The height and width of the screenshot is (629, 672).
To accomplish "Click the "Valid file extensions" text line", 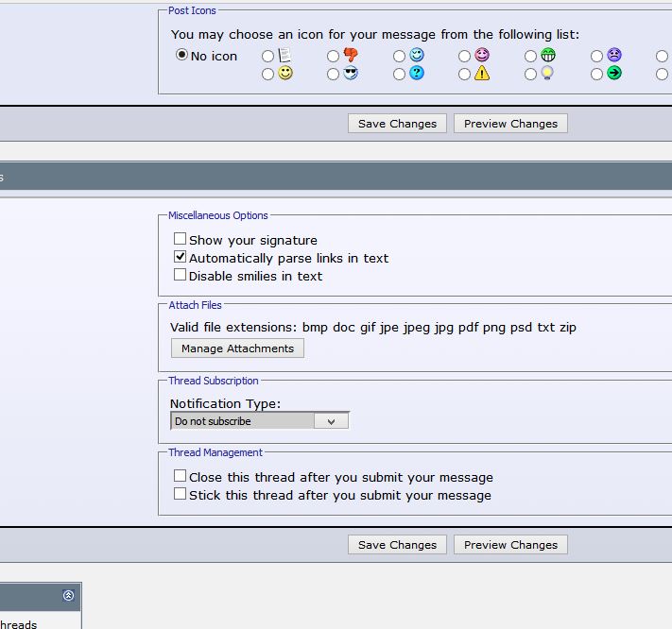I will [373, 328].
